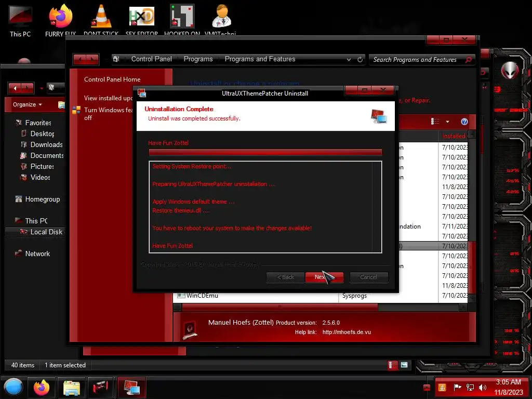Open the This PC desktop icon
This screenshot has height=399, width=532.
20,20
